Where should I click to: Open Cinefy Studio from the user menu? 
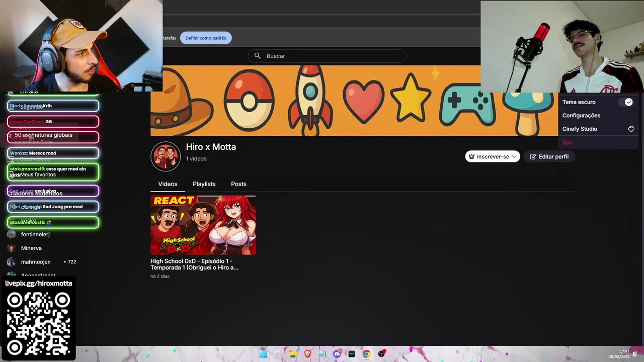(580, 129)
